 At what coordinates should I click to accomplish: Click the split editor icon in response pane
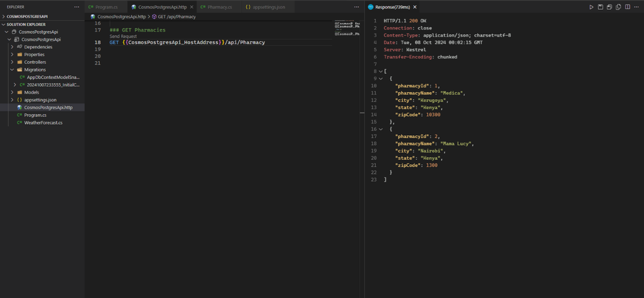pyautogui.click(x=627, y=7)
